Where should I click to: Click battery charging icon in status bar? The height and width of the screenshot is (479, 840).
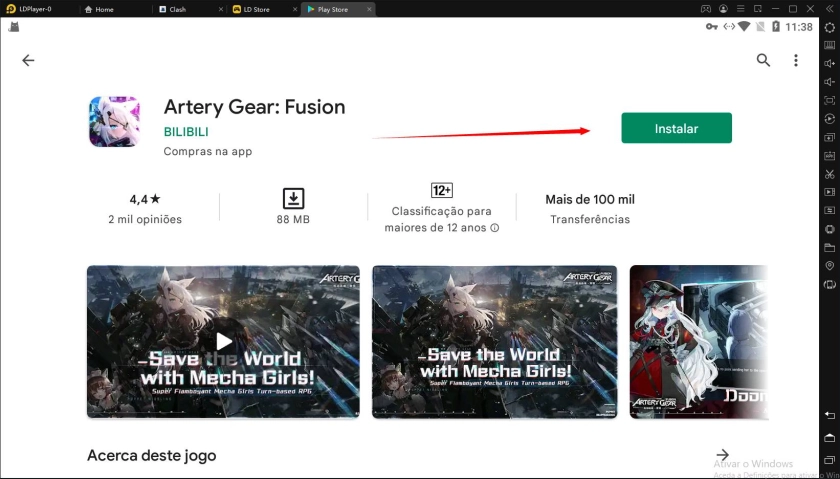[x=775, y=26]
